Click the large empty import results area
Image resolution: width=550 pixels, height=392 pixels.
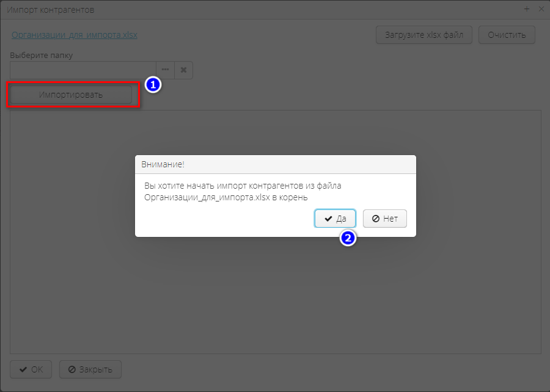click(275, 293)
